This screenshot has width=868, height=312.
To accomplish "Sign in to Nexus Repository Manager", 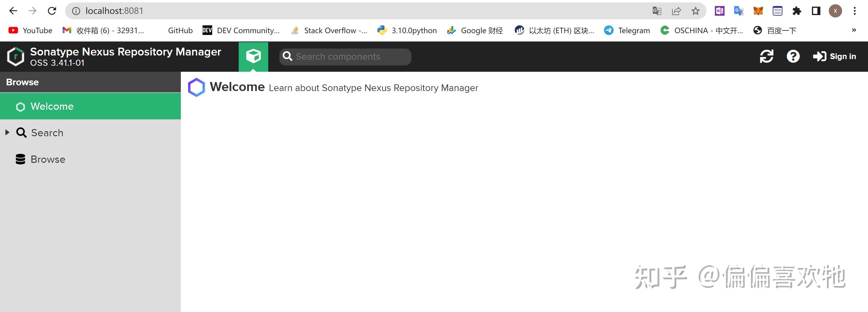I will click(834, 56).
